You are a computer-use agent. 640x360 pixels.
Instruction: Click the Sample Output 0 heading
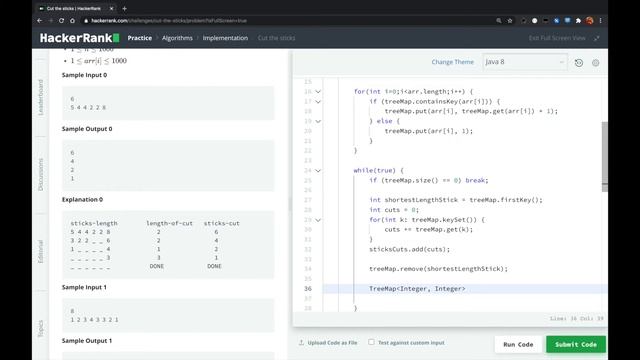(x=87, y=129)
